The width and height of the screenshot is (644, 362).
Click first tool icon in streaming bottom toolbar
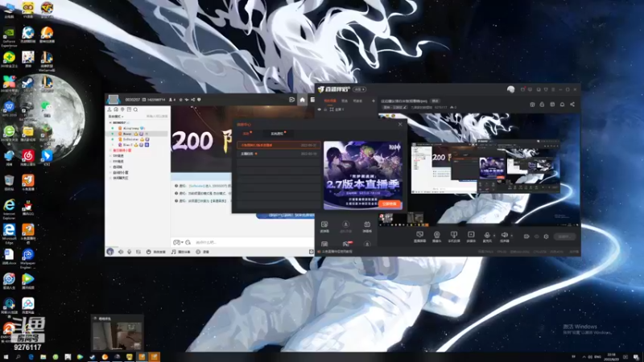click(x=419, y=237)
